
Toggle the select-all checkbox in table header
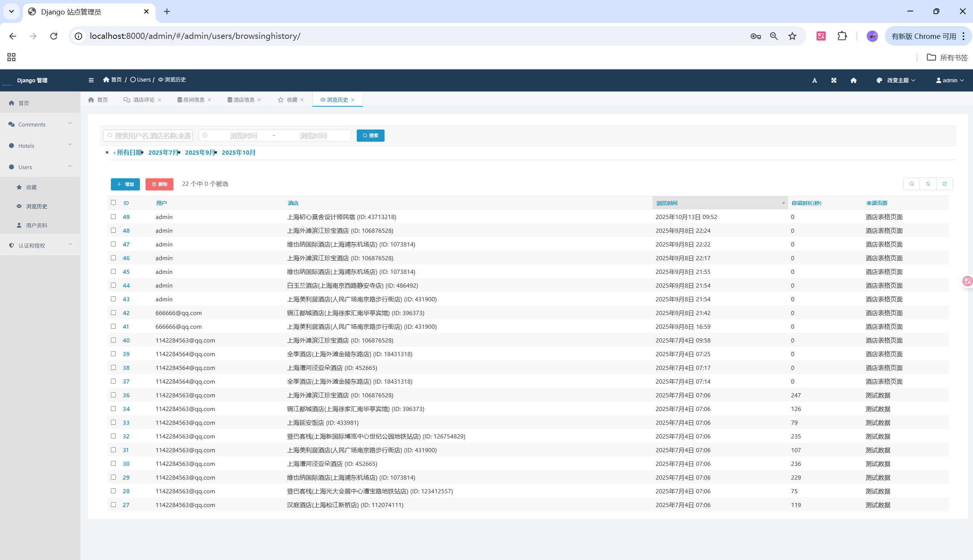tap(113, 203)
